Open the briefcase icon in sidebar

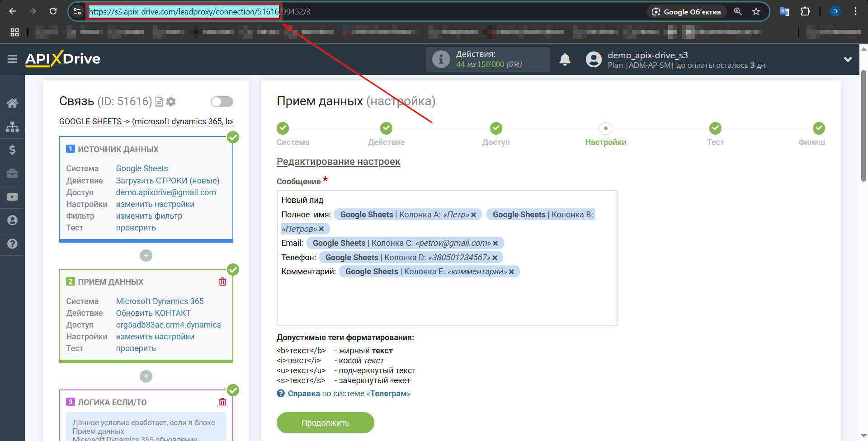coord(12,173)
